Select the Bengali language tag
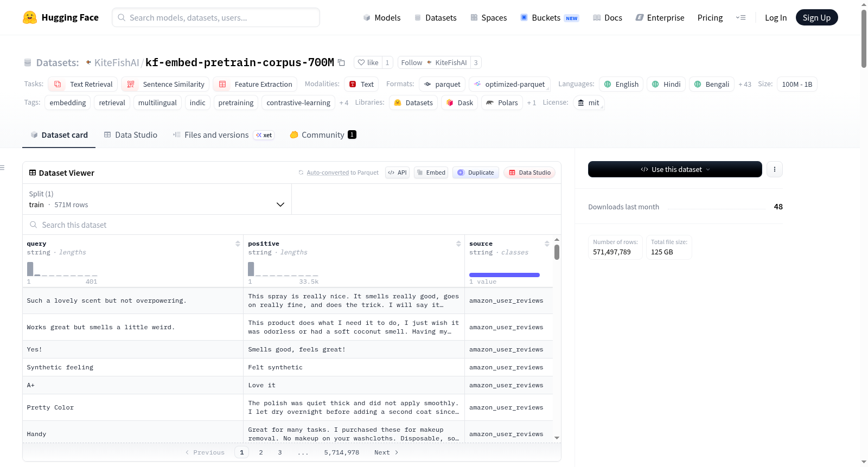The image size is (868, 467). pyautogui.click(x=712, y=84)
